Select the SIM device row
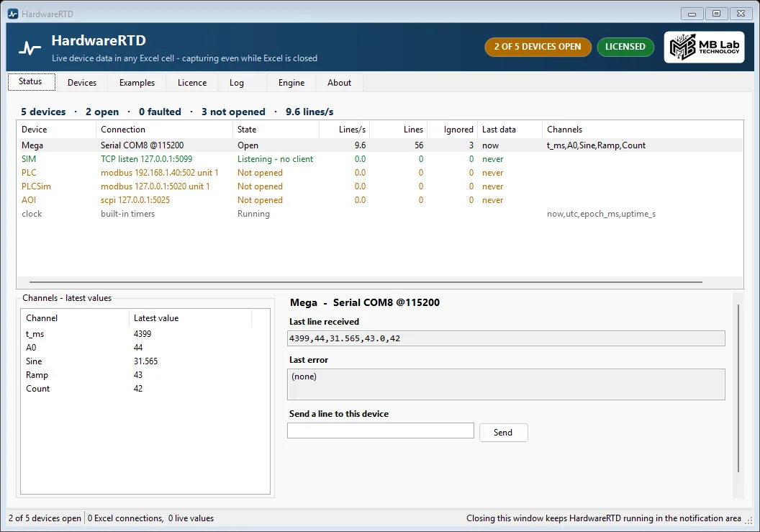Image resolution: width=760 pixels, height=532 pixels. tap(379, 158)
